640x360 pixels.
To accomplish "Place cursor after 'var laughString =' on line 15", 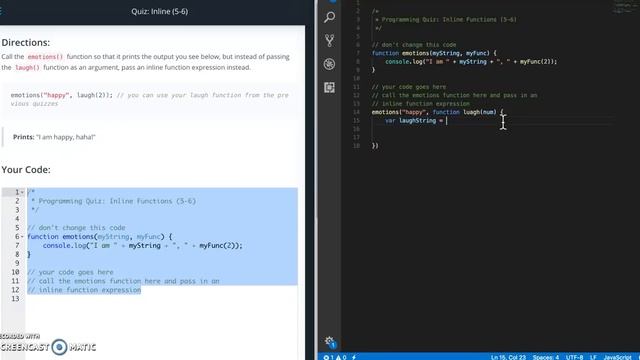I will [447, 120].
